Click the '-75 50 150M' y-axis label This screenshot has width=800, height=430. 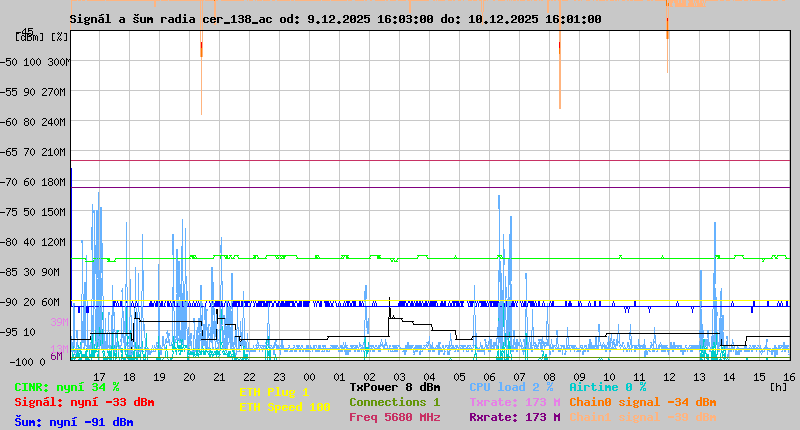pos(33,212)
